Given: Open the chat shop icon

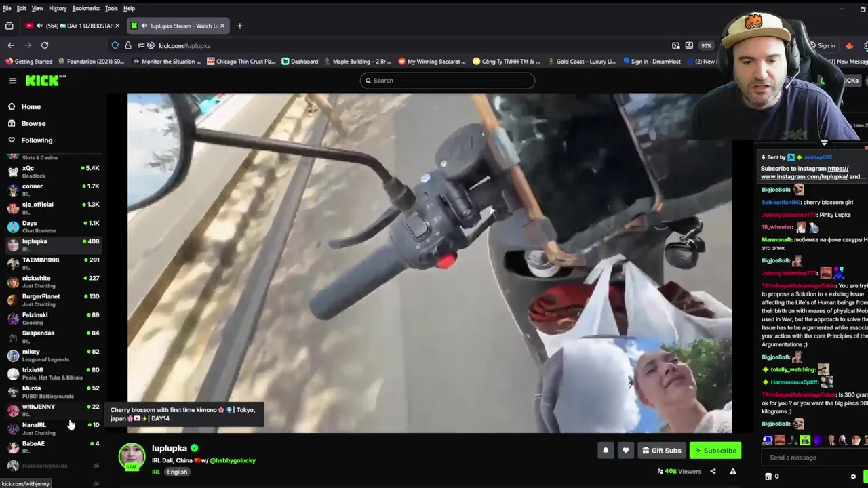Looking at the screenshot, I should tap(768, 476).
